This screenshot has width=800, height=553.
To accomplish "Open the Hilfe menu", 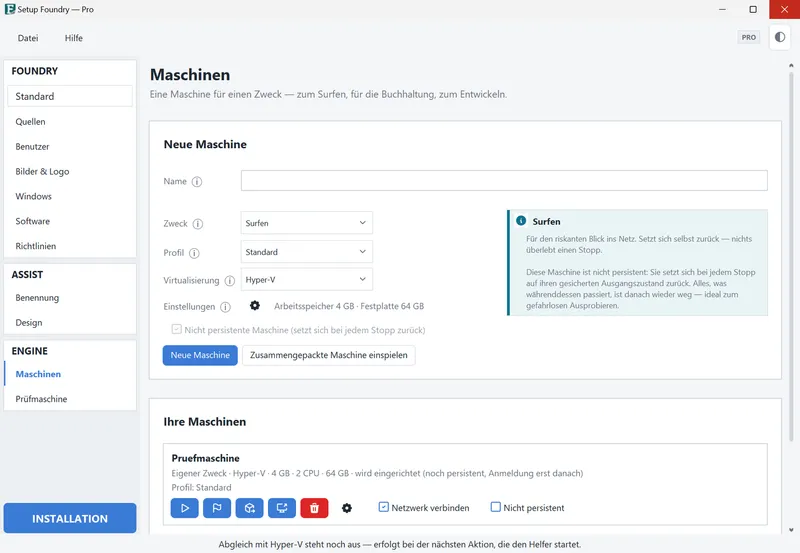I will [x=73, y=38].
